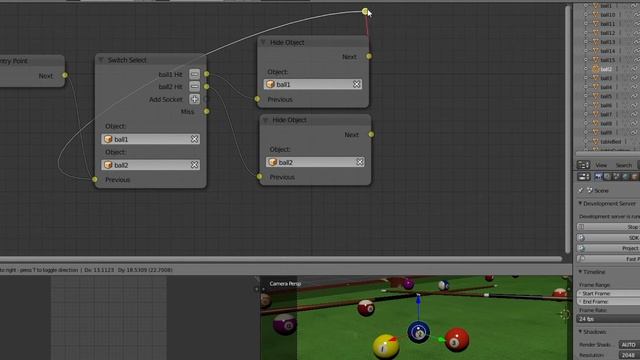
Task: Click the SDK button
Action: tap(608, 238)
